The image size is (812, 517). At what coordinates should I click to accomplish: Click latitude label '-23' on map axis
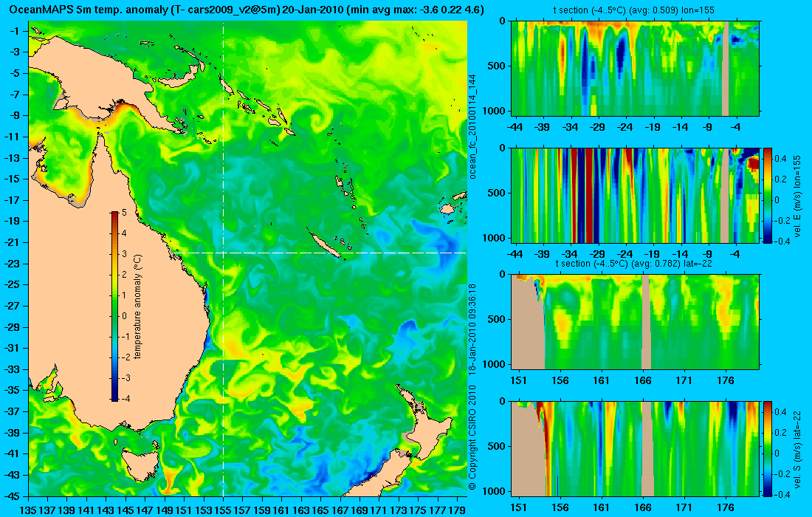[13, 263]
